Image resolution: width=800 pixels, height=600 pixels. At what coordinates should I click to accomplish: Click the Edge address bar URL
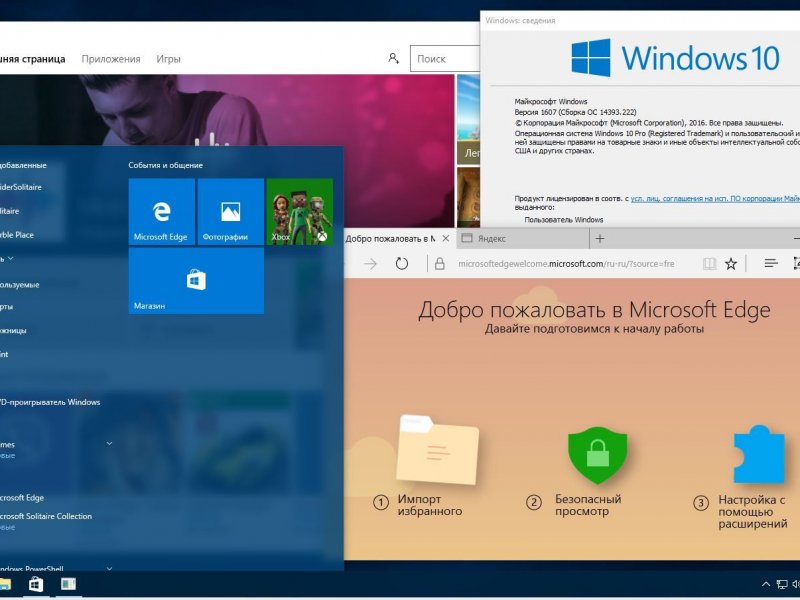coord(566,264)
